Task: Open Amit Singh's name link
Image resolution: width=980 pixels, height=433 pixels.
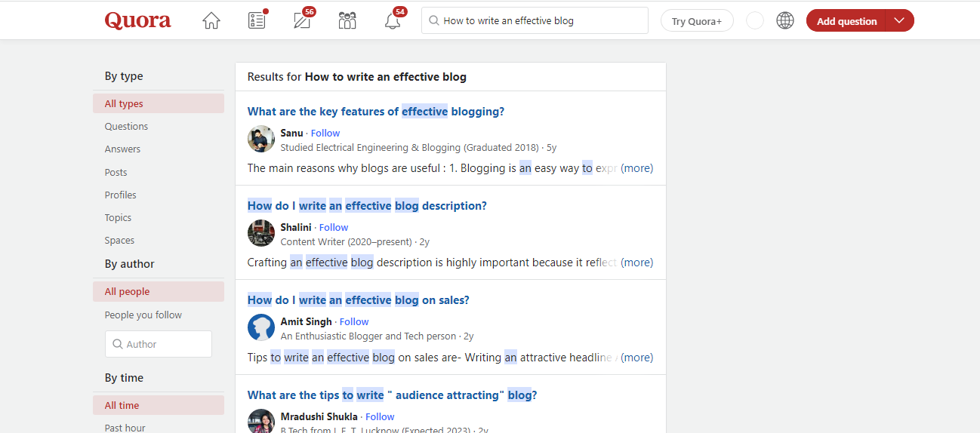Action: tap(306, 321)
